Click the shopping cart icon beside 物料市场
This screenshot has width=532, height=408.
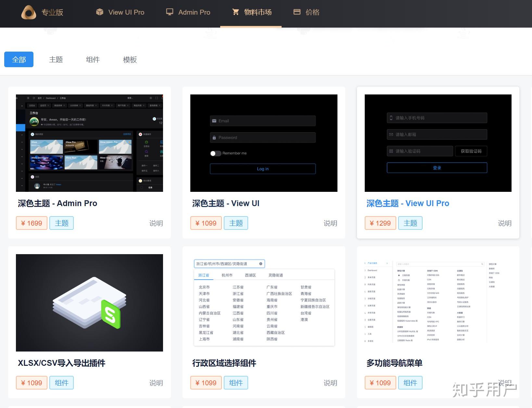(235, 12)
